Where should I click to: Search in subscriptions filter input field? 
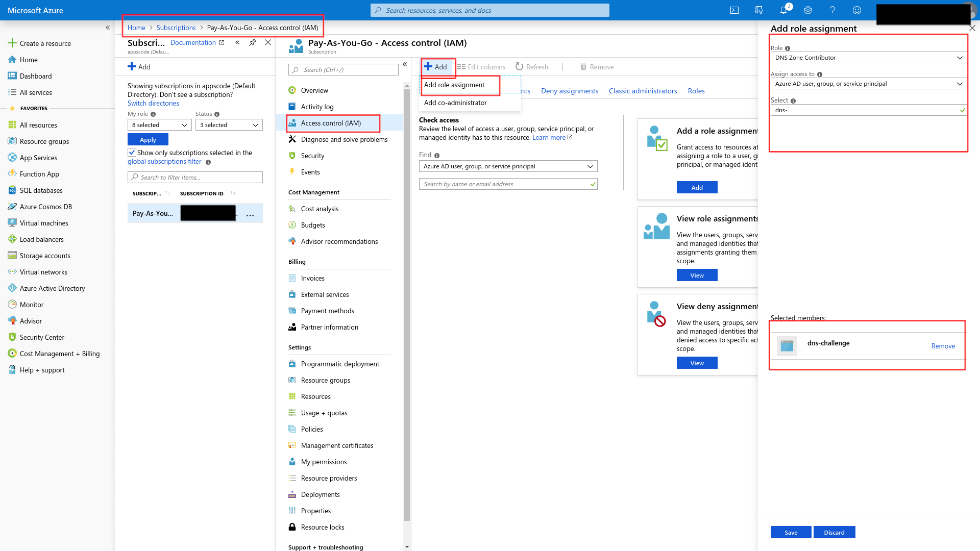point(195,177)
